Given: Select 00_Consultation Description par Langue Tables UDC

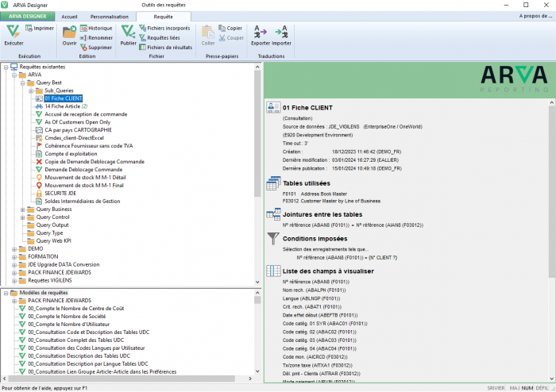Looking at the screenshot, I should pos(88,363).
